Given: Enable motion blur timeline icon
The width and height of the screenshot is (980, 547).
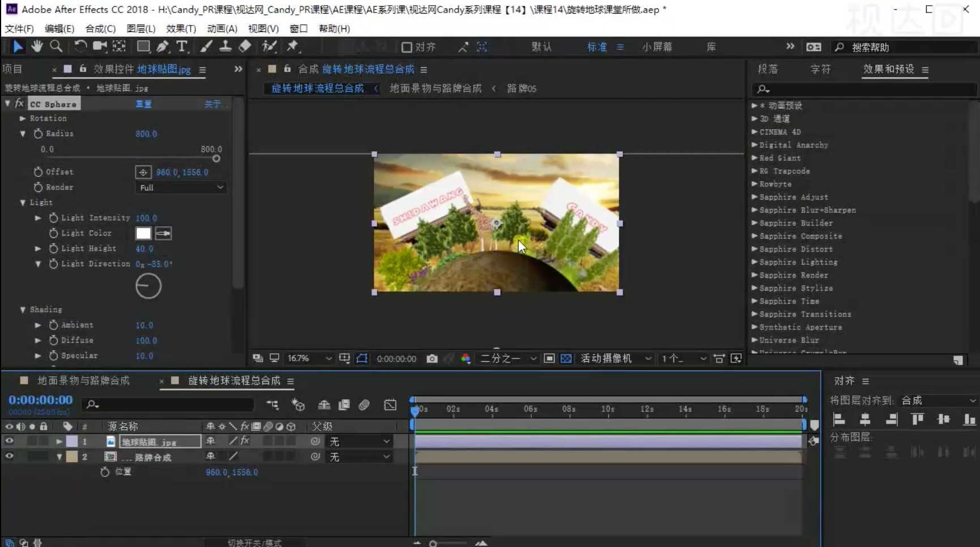Looking at the screenshot, I should point(364,405).
